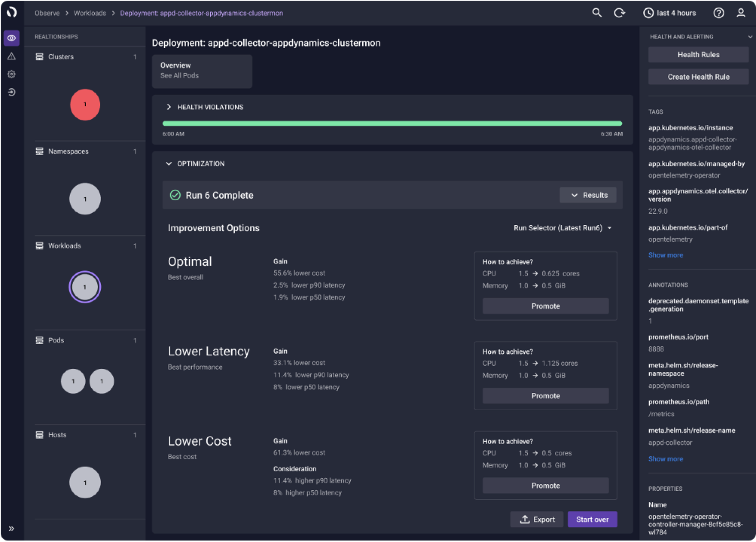Click the Clusters list icon
Viewport: 756px width, 542px height.
tap(39, 56)
